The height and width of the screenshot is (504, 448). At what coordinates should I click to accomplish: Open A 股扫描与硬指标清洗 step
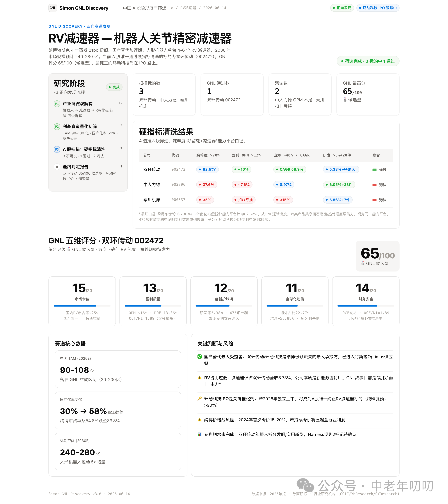point(84,149)
